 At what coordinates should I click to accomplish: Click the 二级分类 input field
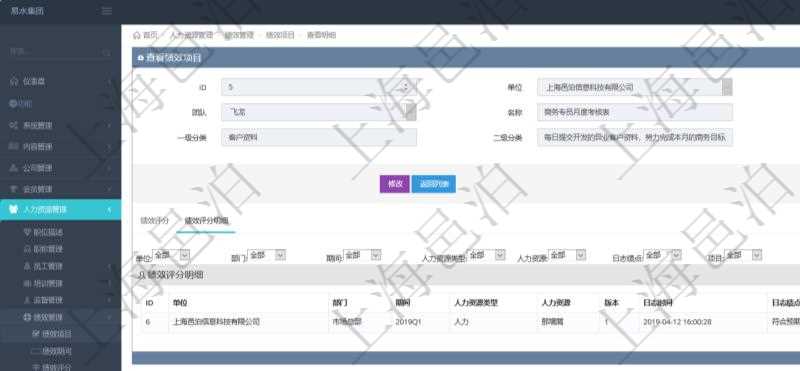coord(635,137)
